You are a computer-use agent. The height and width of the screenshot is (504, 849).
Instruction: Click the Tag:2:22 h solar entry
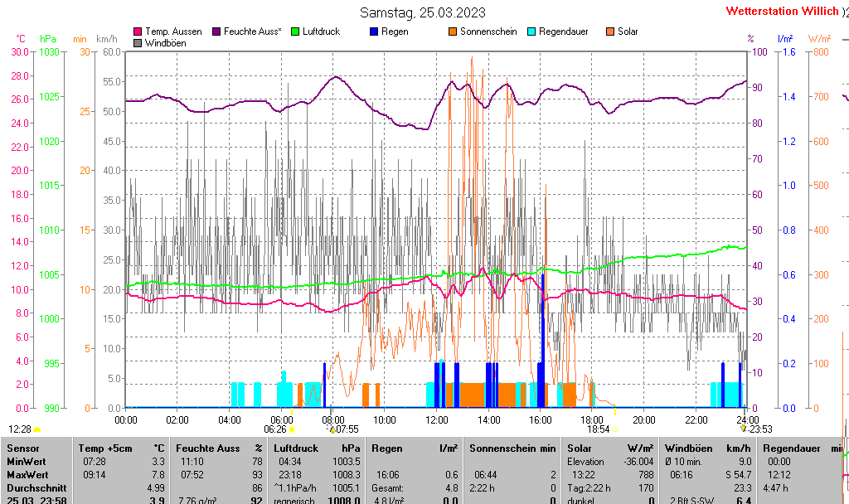pyautogui.click(x=589, y=488)
